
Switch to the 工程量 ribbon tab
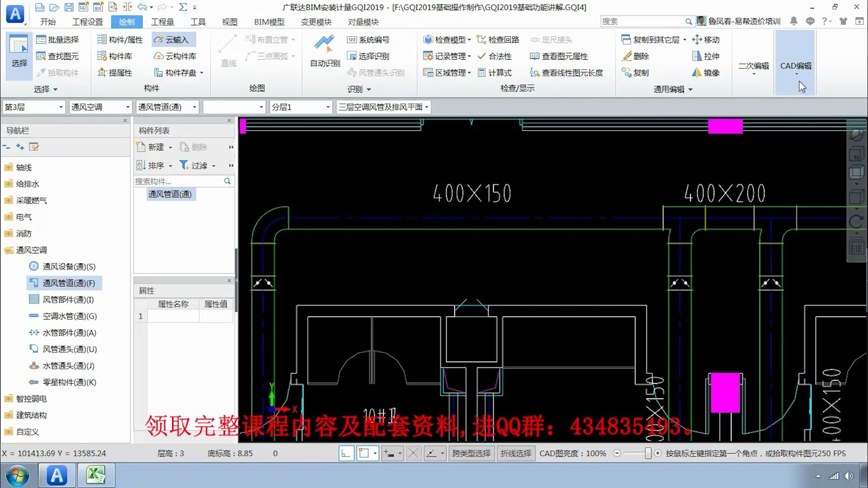tap(163, 21)
